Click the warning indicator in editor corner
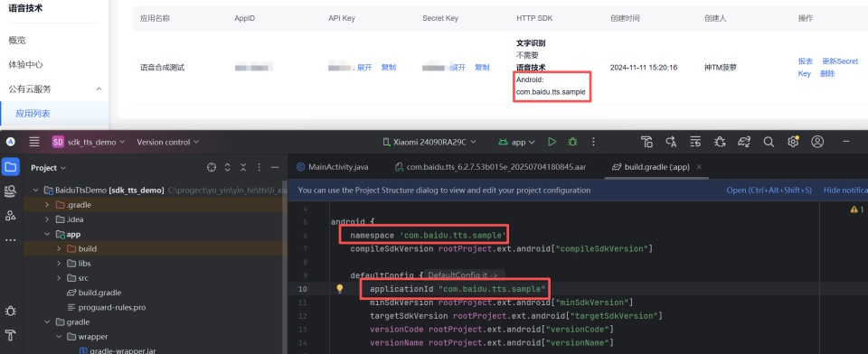Image resolution: width=868 pixels, height=354 pixels. pyautogui.click(x=856, y=210)
